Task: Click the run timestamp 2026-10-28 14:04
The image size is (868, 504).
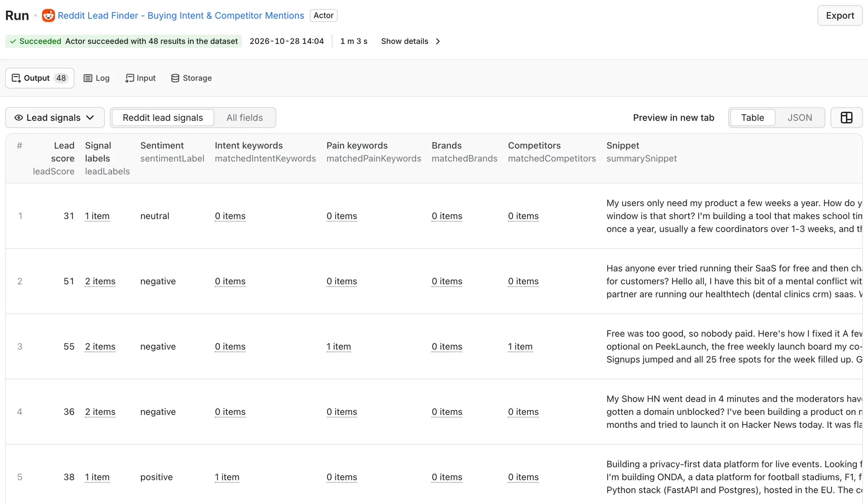Action: [286, 41]
